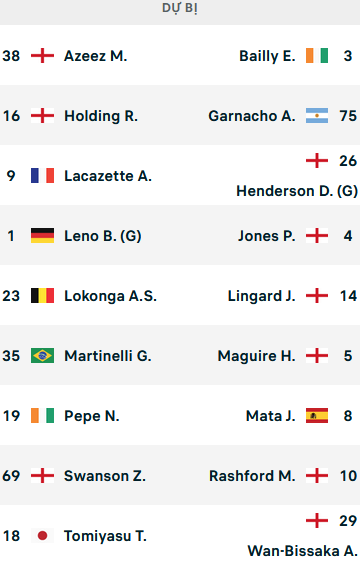Click the England flag beside Azeez M.
The width and height of the screenshot is (360, 565).
pyautogui.click(x=43, y=56)
